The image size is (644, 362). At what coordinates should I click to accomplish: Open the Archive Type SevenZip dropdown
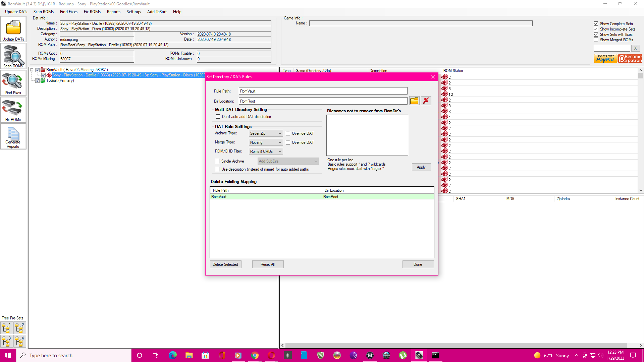pos(266,133)
